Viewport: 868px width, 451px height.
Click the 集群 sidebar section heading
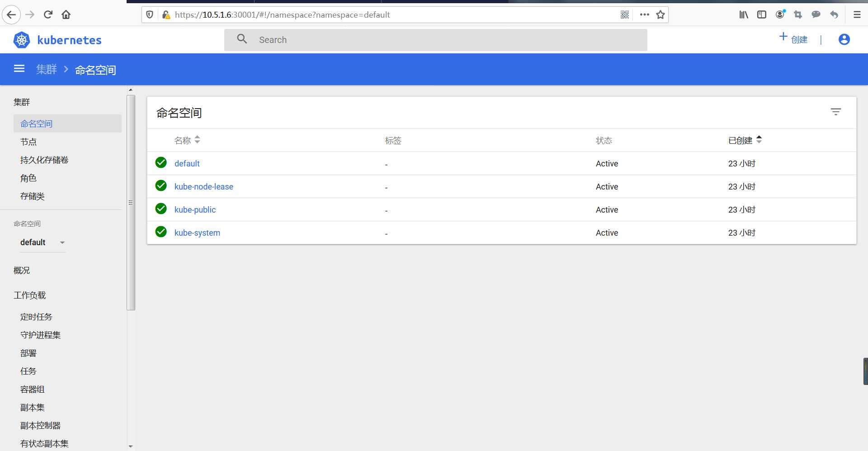click(22, 102)
